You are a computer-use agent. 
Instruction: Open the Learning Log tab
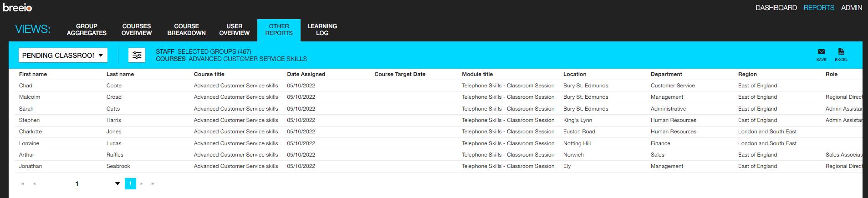click(322, 30)
